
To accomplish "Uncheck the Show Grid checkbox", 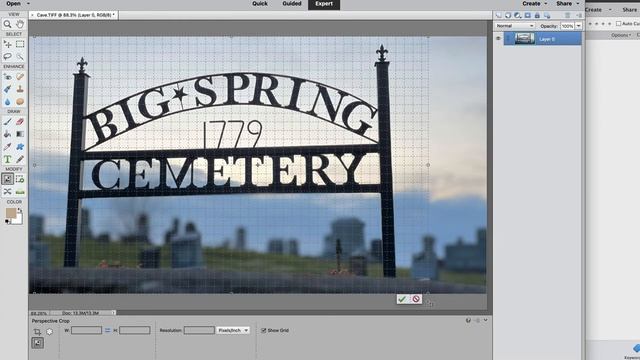I will tap(263, 330).
